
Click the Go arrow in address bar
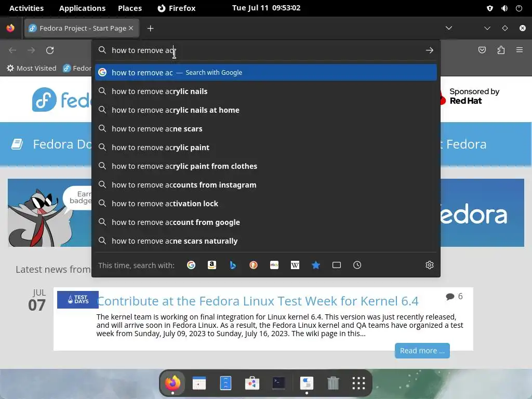[x=430, y=50]
